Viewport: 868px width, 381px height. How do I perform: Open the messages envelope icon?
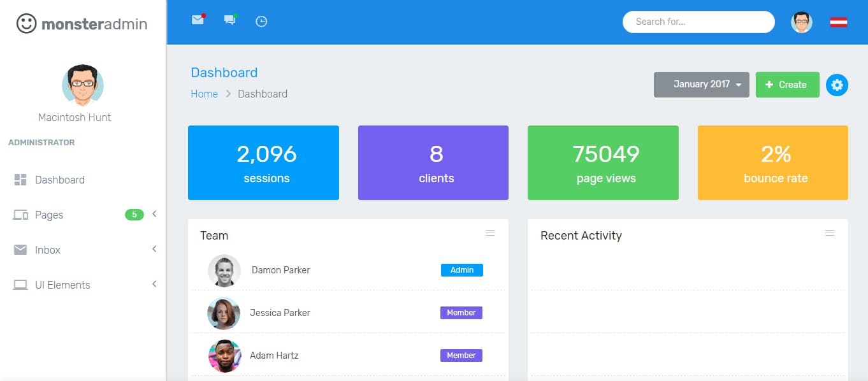[x=197, y=20]
